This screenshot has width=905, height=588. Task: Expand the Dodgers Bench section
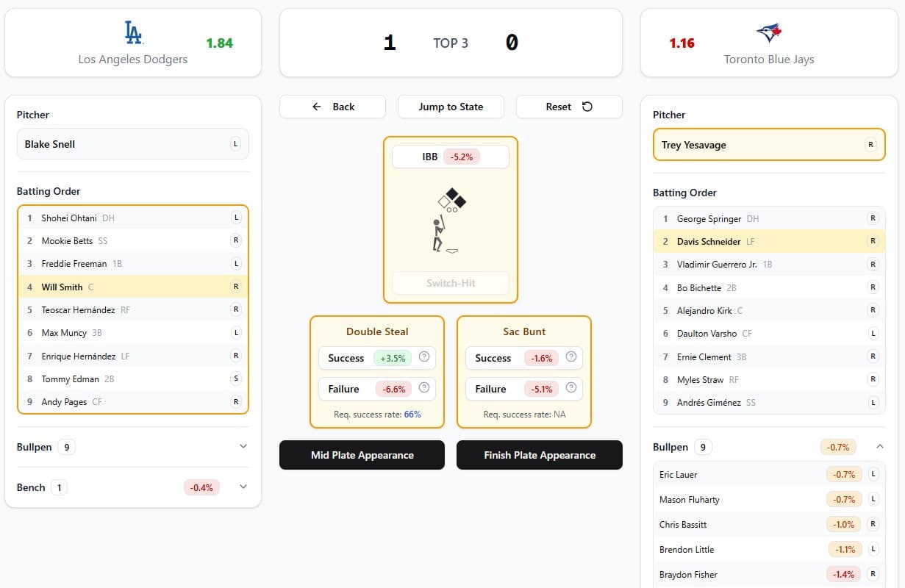(x=243, y=487)
